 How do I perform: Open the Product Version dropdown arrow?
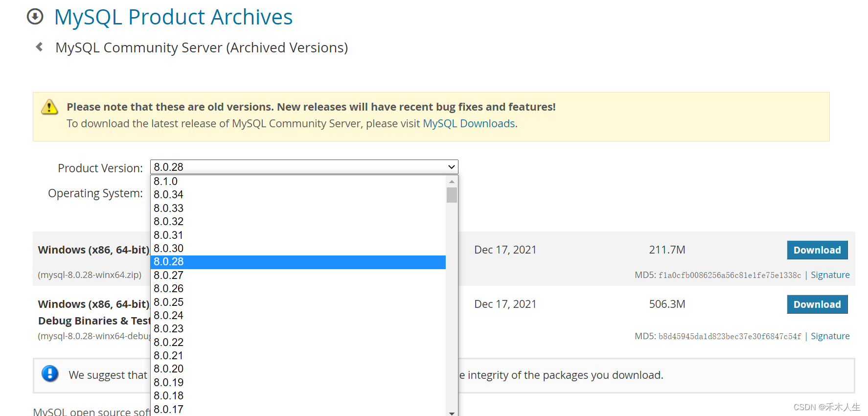[x=451, y=166]
